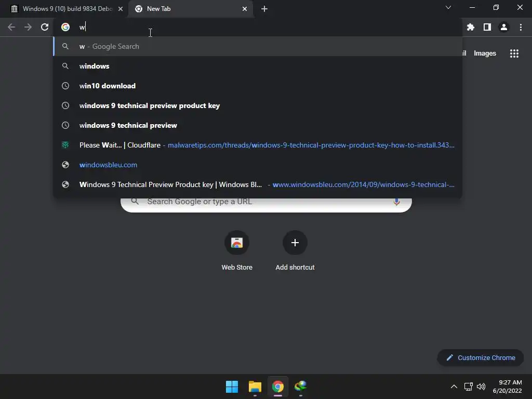Reload the page with refresh icon
The width and height of the screenshot is (532, 399).
(45, 27)
